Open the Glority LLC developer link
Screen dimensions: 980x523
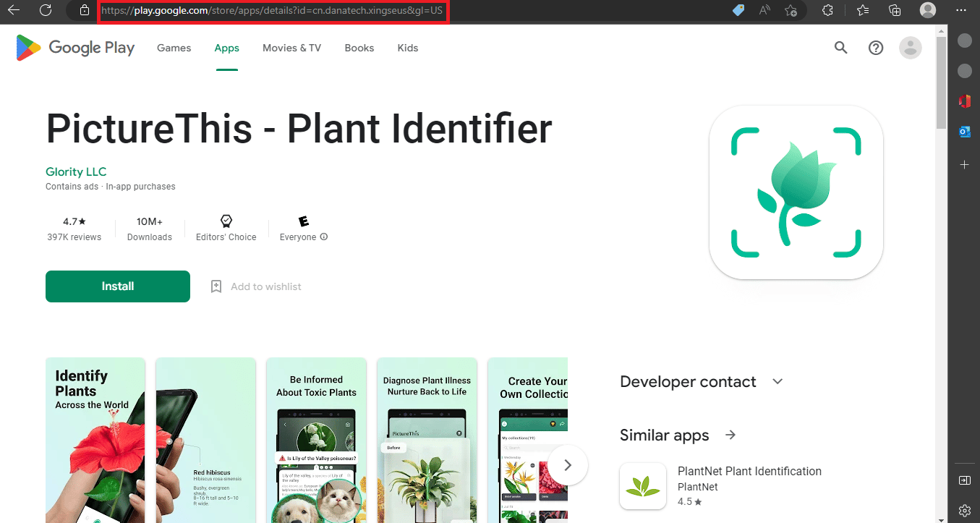76,171
